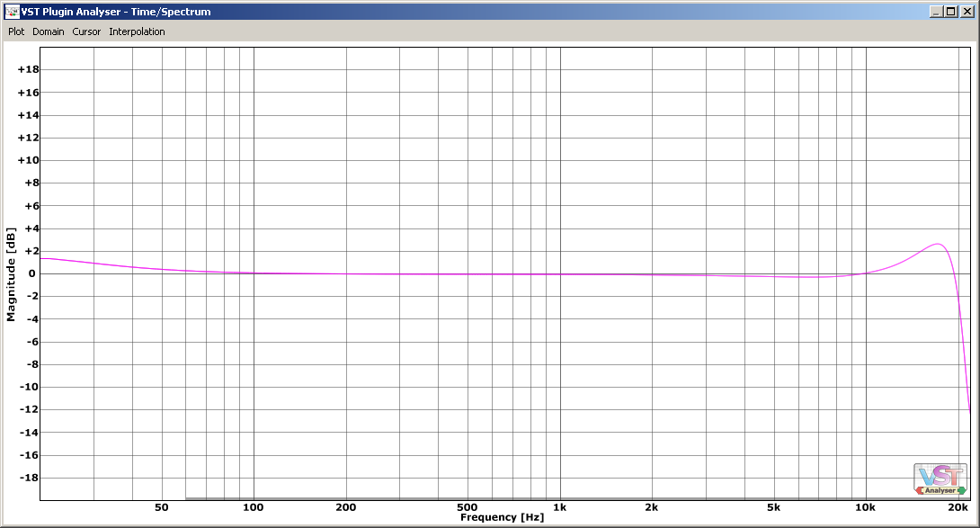Image resolution: width=980 pixels, height=528 pixels.
Task: Click the 'Frequency [Hz]' axis label
Action: [x=502, y=517]
